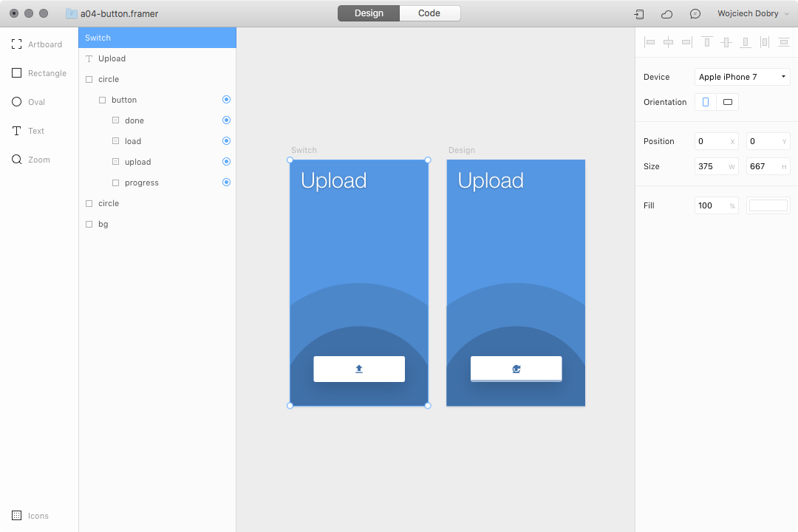Open the Device dropdown showing Apple iPhone 7
The height and width of the screenshot is (532, 798).
[x=742, y=76]
